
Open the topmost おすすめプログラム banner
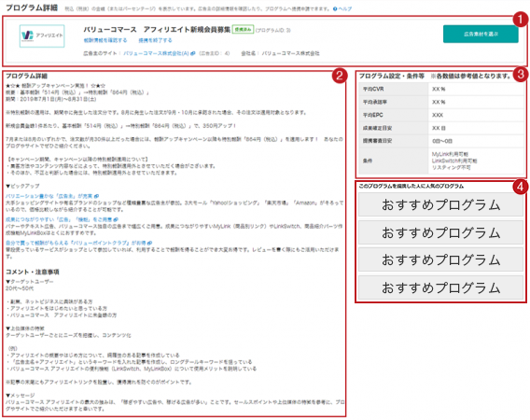pyautogui.click(x=440, y=205)
